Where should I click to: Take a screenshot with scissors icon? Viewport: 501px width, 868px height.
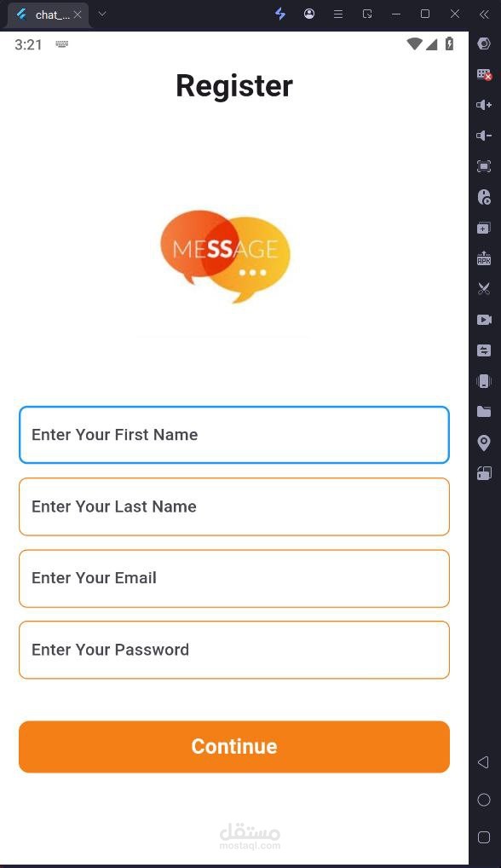484,288
